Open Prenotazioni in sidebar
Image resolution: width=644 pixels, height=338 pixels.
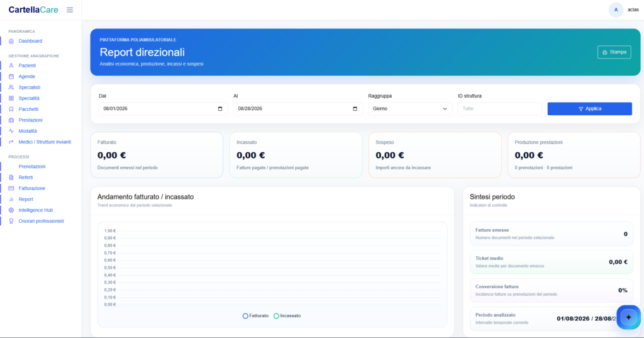[x=31, y=167]
